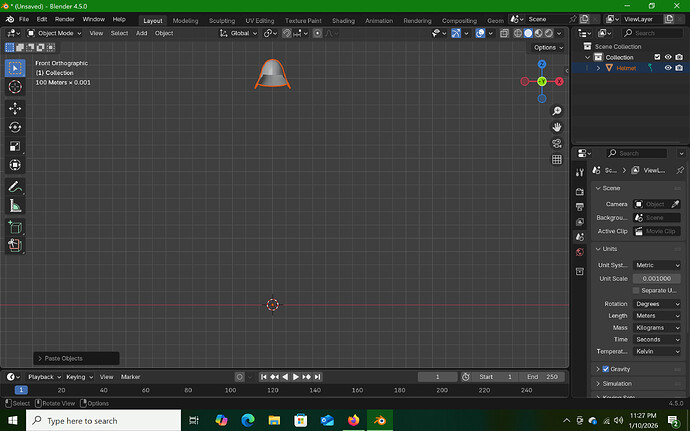The height and width of the screenshot is (431, 690).
Task: Select the Measure tool
Action: (x=15, y=206)
